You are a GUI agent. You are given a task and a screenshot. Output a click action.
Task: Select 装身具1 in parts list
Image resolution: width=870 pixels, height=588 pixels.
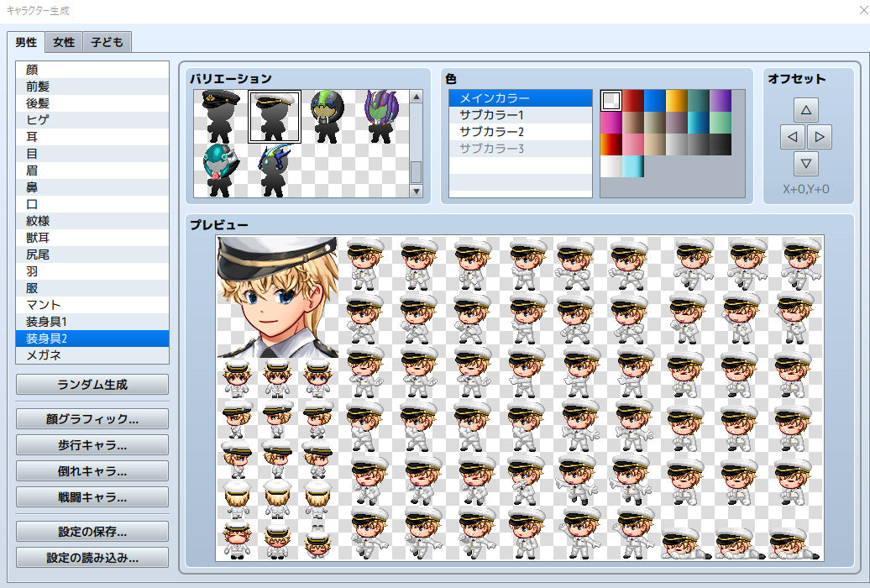(x=92, y=321)
